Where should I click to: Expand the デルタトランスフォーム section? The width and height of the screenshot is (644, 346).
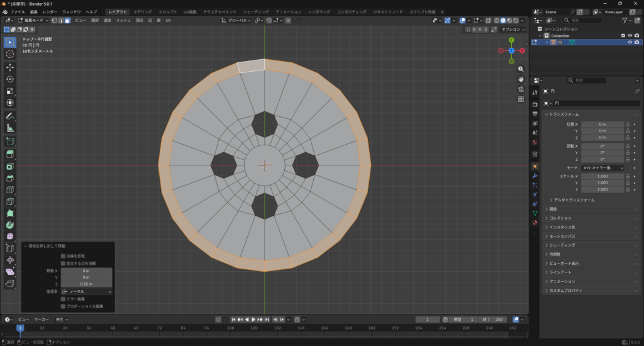coord(574,199)
